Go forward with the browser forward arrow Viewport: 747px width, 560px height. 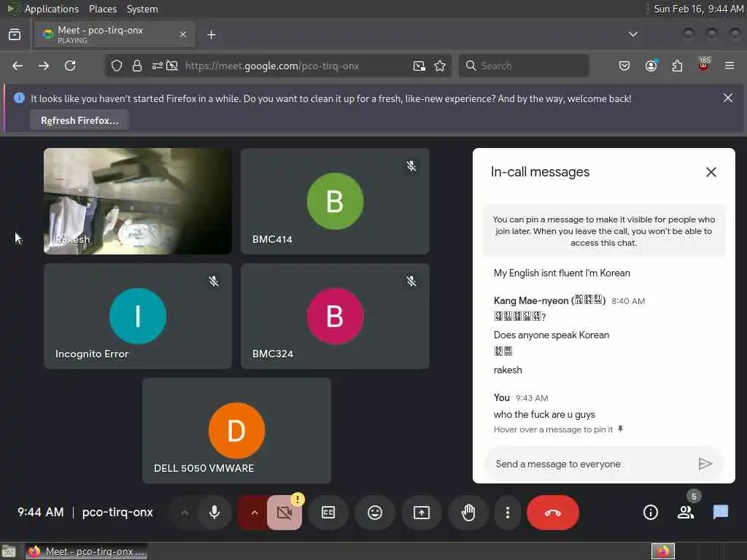coord(44,66)
